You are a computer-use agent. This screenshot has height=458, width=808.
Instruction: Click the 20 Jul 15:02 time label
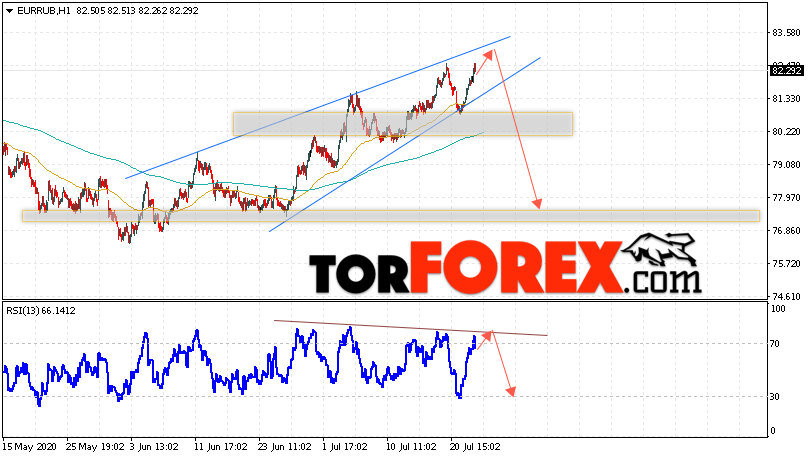(x=475, y=447)
